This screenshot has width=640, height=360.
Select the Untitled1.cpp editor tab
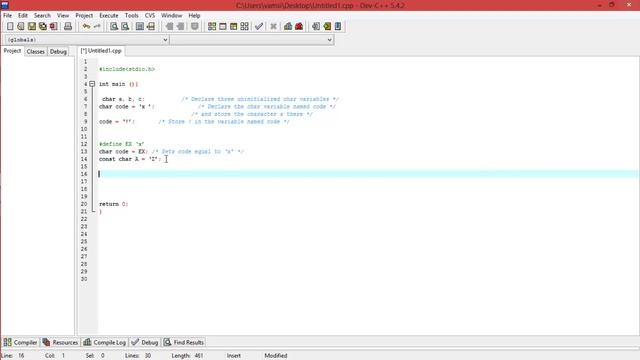pos(101,51)
